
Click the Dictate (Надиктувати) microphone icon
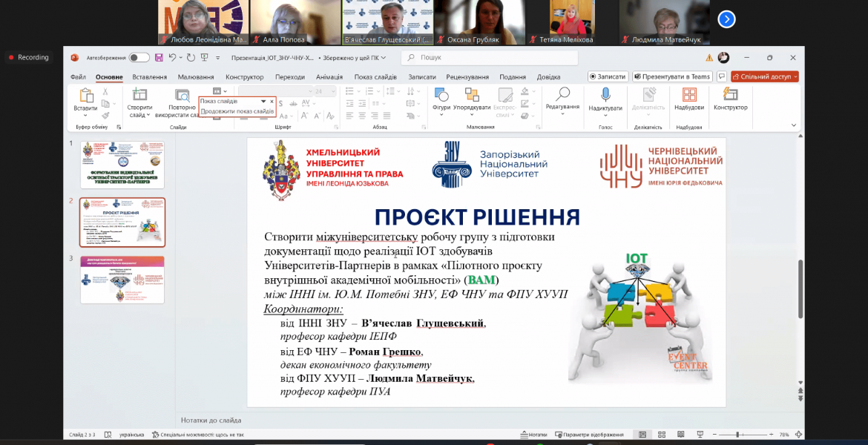click(x=605, y=95)
